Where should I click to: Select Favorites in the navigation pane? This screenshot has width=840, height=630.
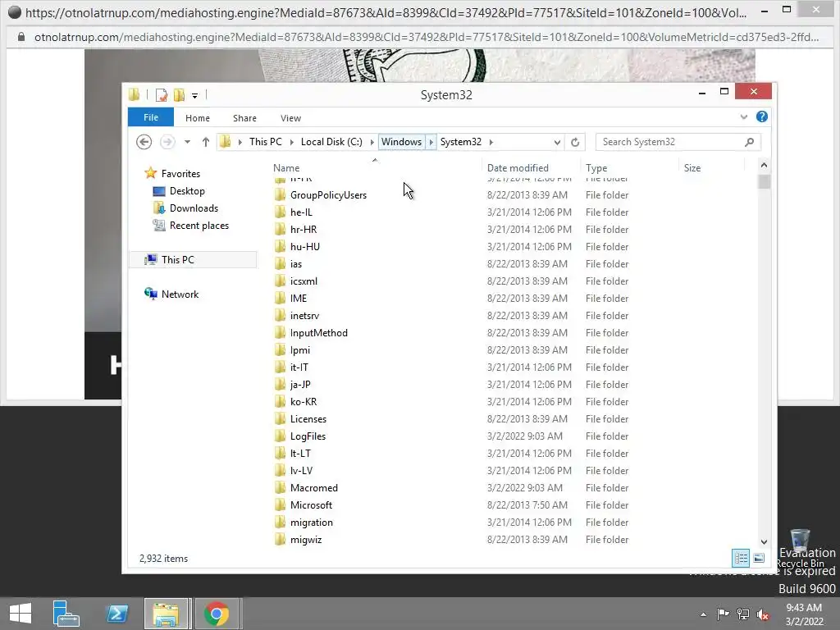tap(180, 174)
